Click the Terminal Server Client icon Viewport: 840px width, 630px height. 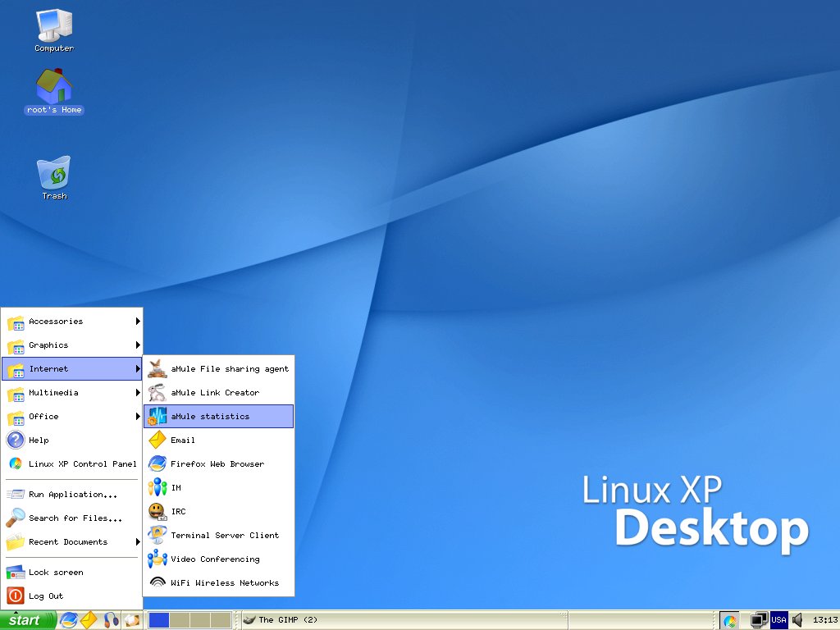coord(157,535)
